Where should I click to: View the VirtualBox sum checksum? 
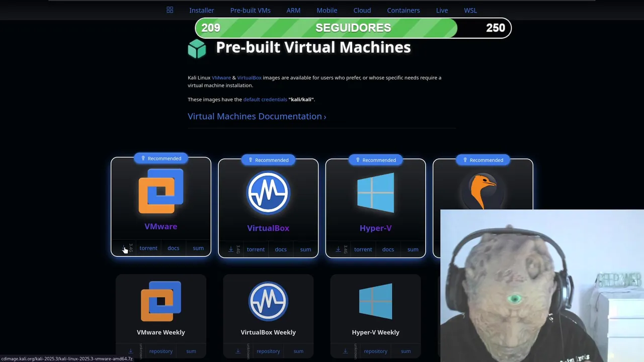click(305, 249)
